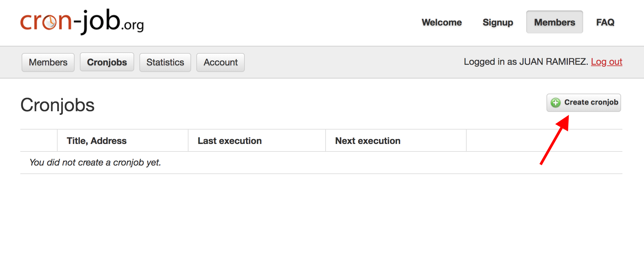Click the red arrow annotation
Image resolution: width=644 pixels, height=265 pixels.
pos(555,140)
